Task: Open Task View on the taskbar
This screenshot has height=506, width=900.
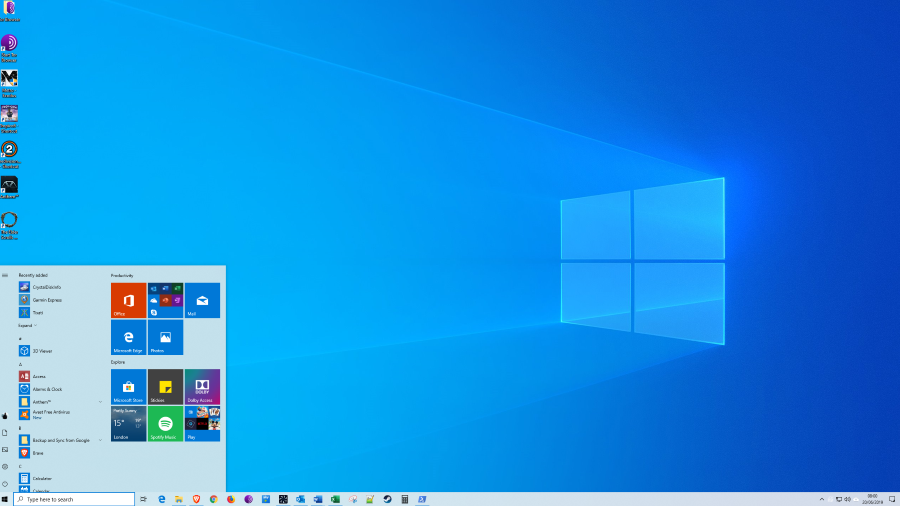Action: 143,499
